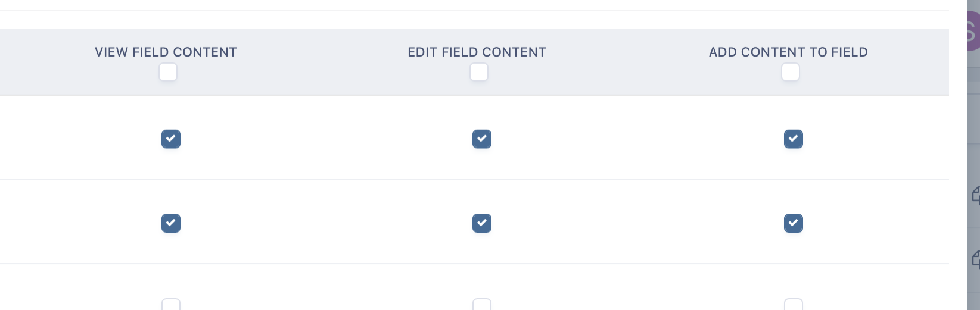Click the EDIT FIELD CONTENT column label
980x310 pixels.
477,52
